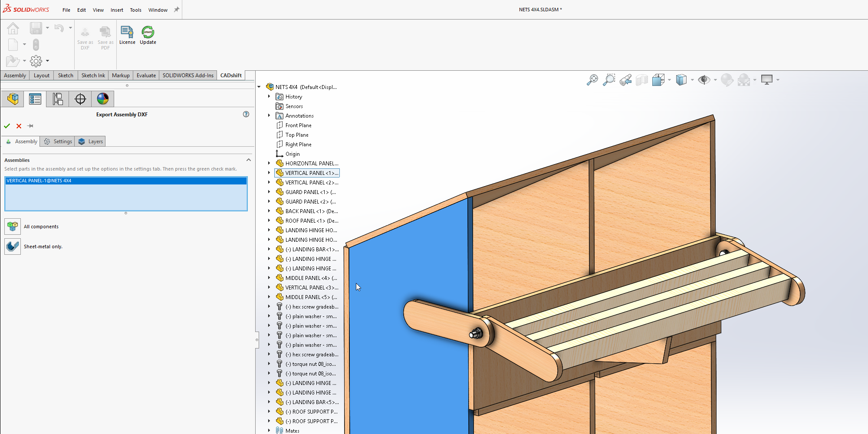Expand the HORIZONTAL PANEL tree node
The width and height of the screenshot is (868, 434).
pyautogui.click(x=269, y=164)
